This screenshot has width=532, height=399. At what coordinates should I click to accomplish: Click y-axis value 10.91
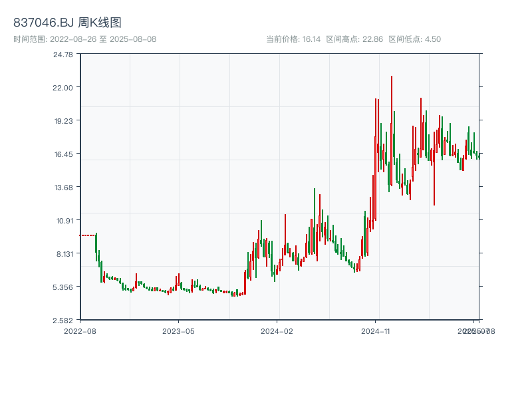click(x=65, y=221)
